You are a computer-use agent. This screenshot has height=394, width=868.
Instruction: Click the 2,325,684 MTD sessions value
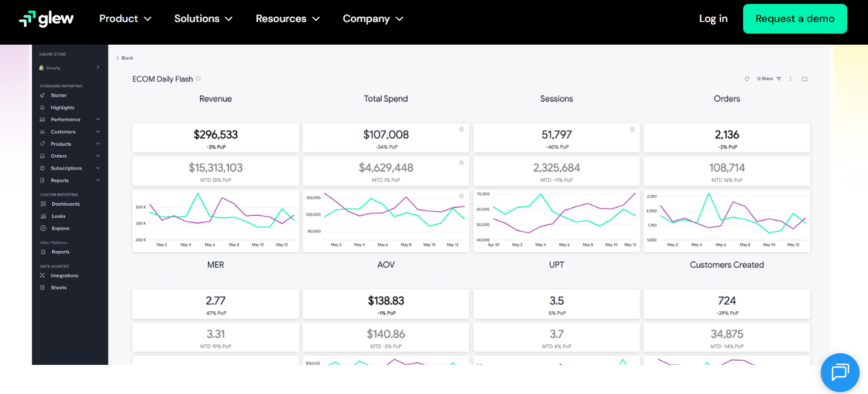pos(557,168)
